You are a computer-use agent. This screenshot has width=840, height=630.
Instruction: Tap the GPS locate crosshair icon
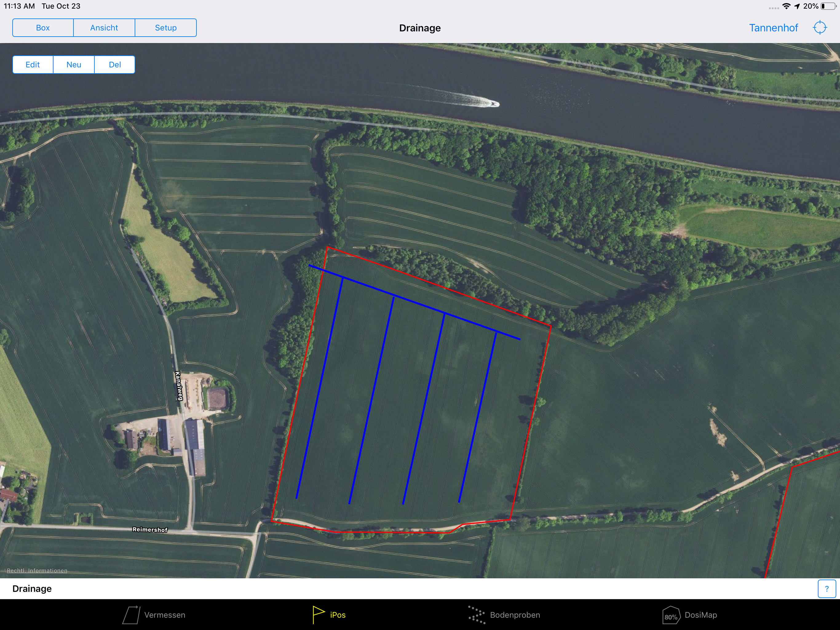point(819,28)
